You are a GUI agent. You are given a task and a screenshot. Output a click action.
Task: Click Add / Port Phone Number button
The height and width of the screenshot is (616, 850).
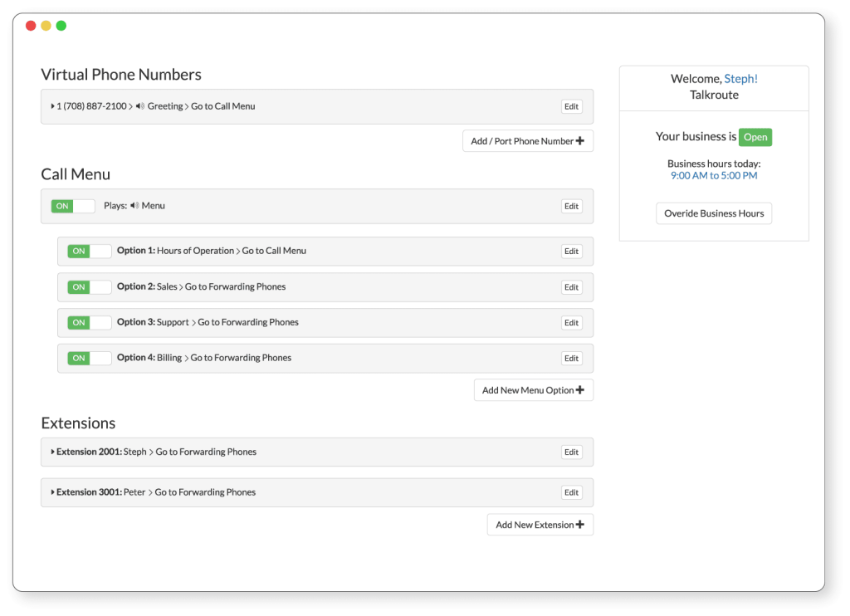coord(528,141)
